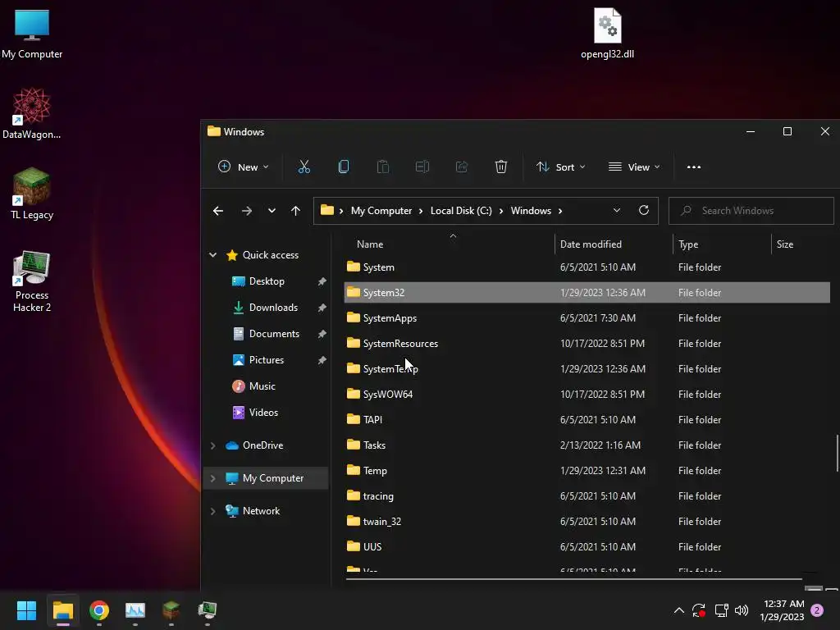Expand My Computer tree node
This screenshot has height=630, width=840.
pyautogui.click(x=213, y=478)
